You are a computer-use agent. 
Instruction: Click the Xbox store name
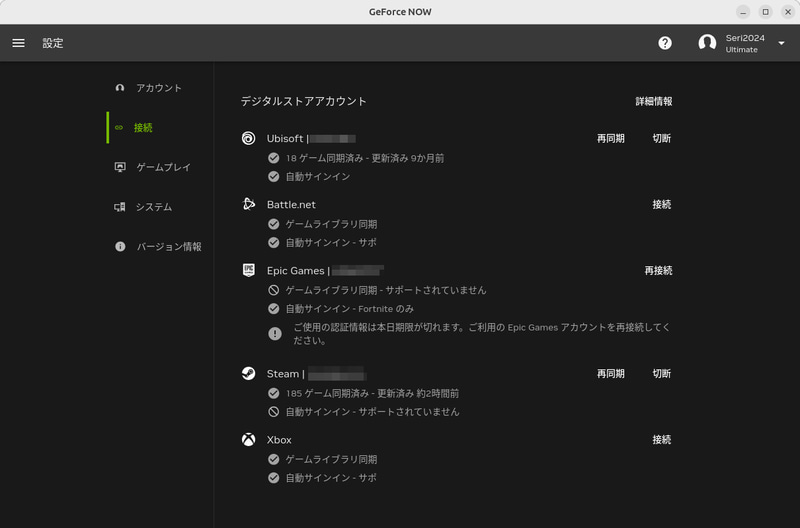(x=279, y=440)
